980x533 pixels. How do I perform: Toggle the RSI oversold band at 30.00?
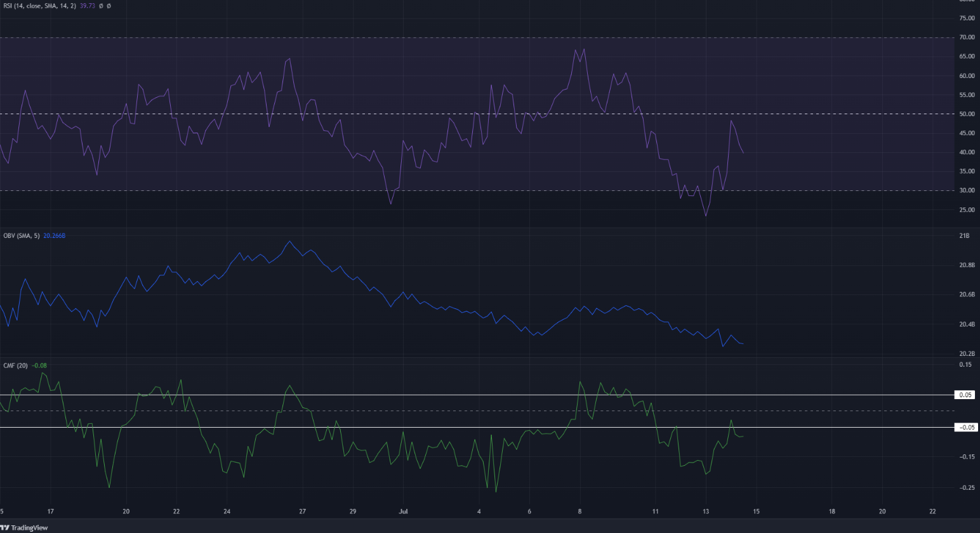[444, 190]
